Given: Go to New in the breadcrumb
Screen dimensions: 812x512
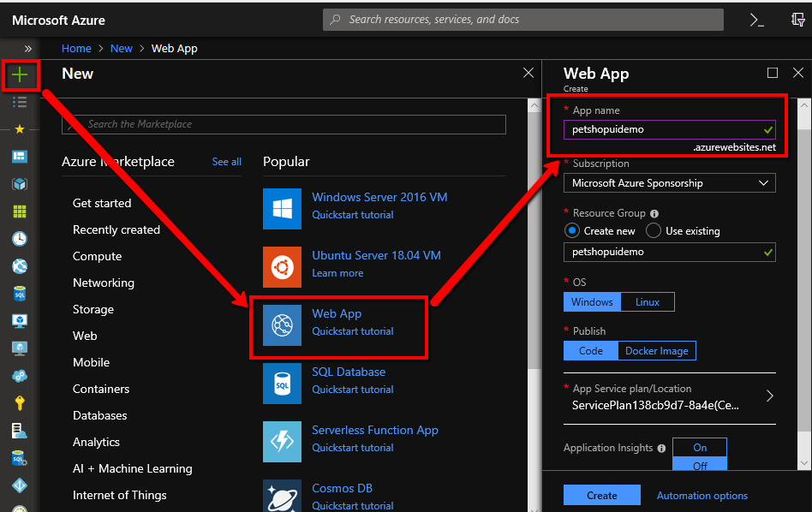Looking at the screenshot, I should 121,48.
